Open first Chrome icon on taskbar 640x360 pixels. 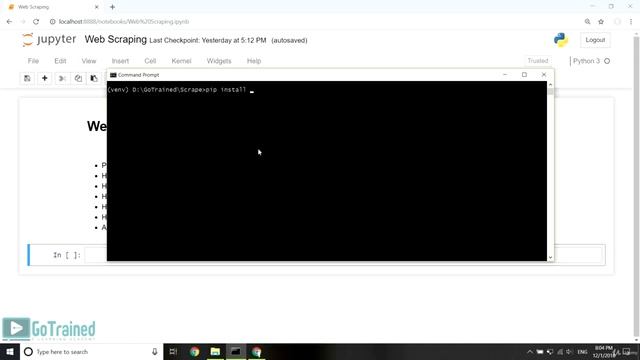pyautogui.click(x=194, y=351)
